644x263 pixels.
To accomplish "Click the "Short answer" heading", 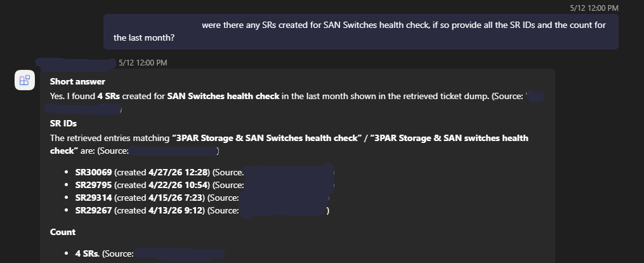I will [77, 81].
